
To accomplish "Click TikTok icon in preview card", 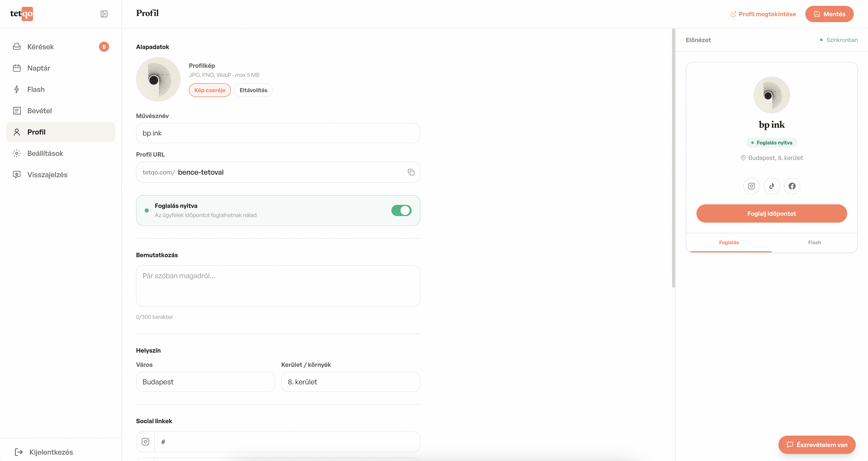I will click(x=772, y=186).
